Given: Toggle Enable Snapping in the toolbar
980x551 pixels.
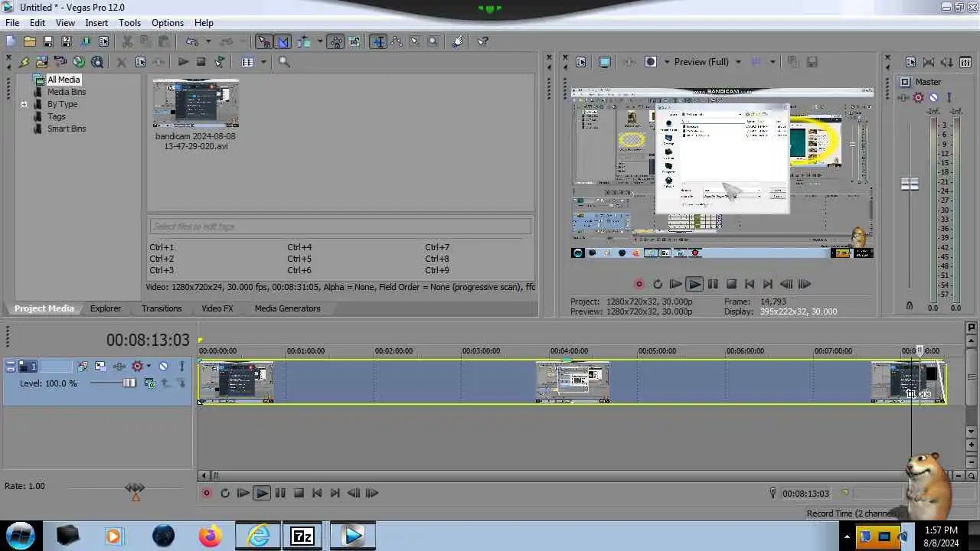Looking at the screenshot, I should coord(263,41).
